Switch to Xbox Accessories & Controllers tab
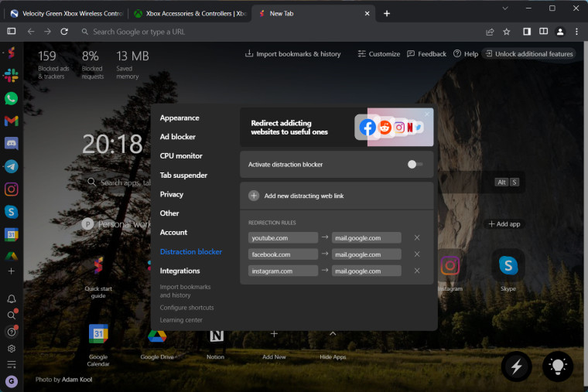This screenshot has width=588, height=392. pos(190,13)
